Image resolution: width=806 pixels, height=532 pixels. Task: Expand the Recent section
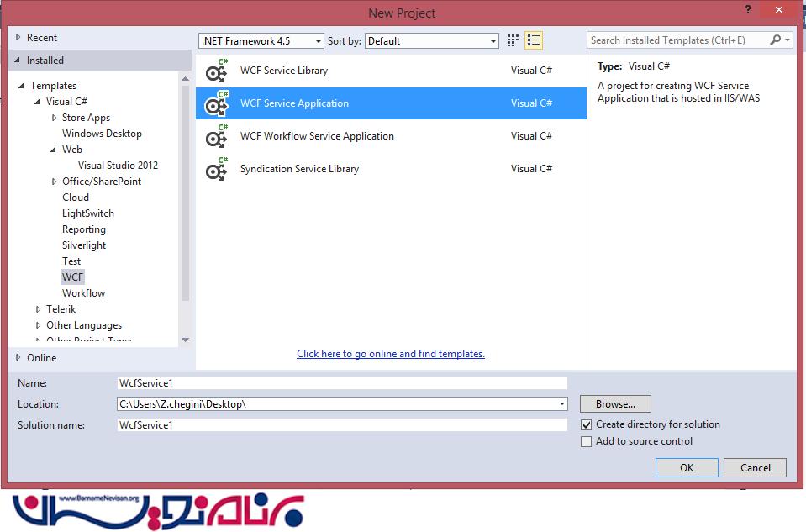click(18, 37)
